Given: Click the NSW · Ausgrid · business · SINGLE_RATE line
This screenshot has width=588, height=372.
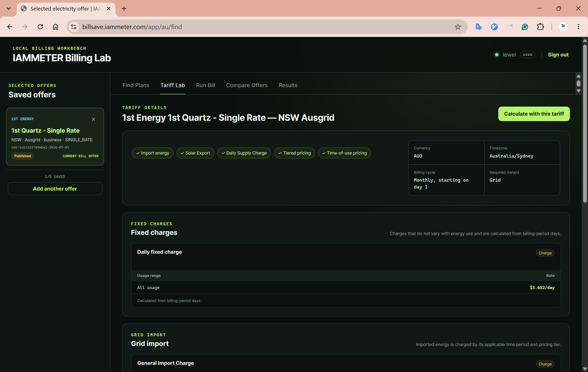Looking at the screenshot, I should (52, 140).
